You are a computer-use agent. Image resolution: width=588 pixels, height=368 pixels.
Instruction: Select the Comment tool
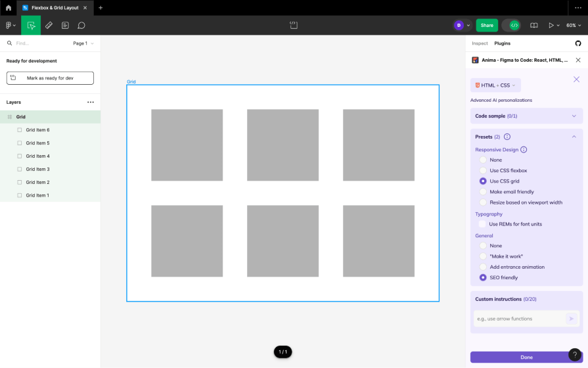click(x=81, y=25)
